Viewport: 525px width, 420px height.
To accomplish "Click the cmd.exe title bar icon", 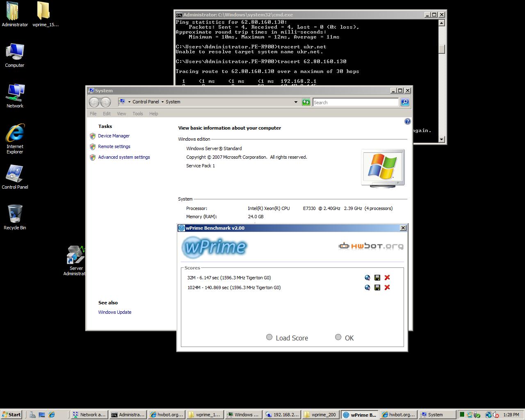I will pyautogui.click(x=179, y=14).
